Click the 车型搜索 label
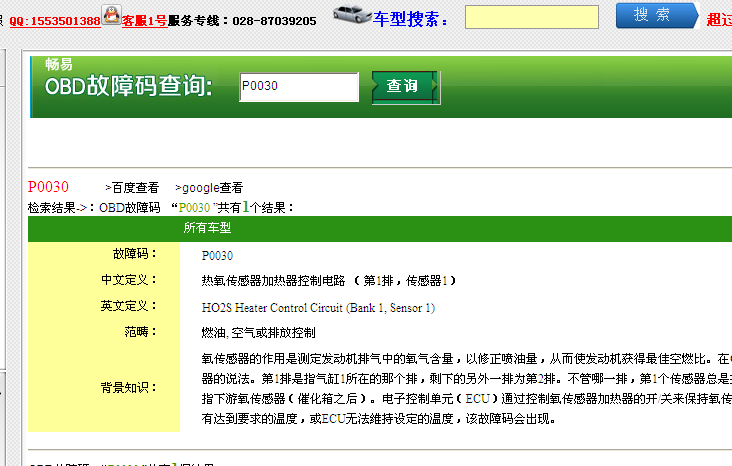Screen dimensions: 732x466 point(410,19)
